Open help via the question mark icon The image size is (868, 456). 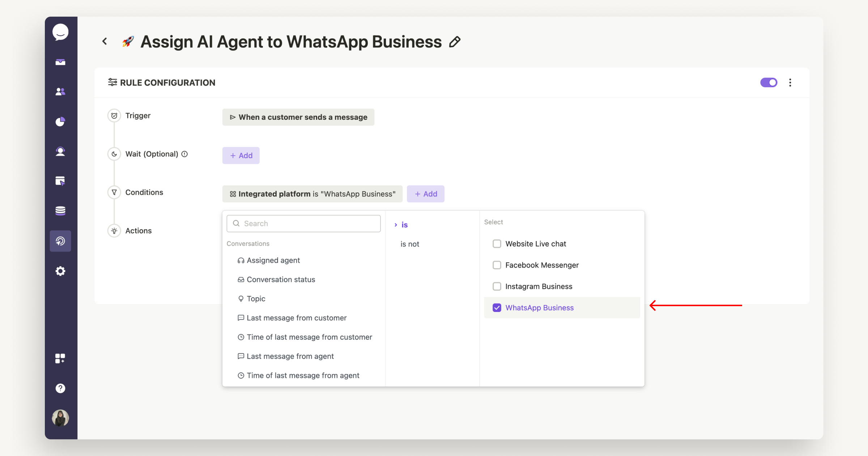point(60,388)
